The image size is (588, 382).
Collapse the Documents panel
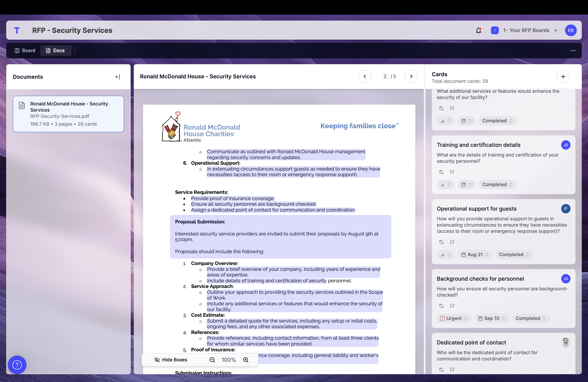click(118, 77)
